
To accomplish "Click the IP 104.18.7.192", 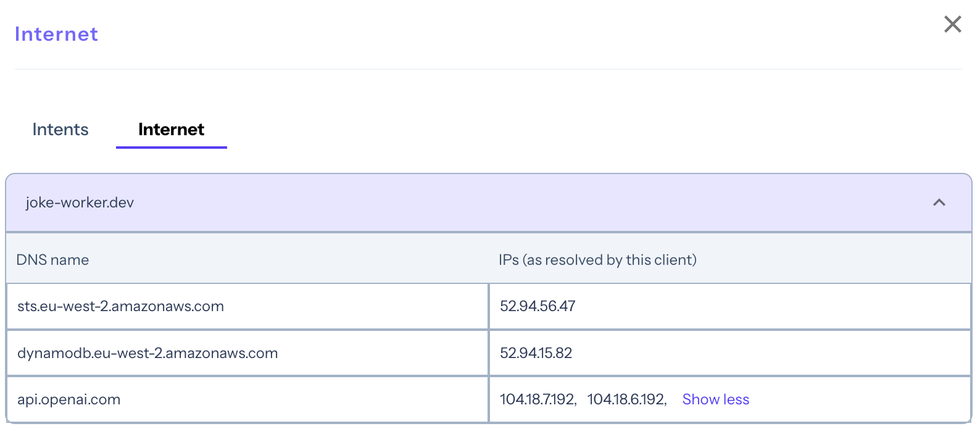I will click(x=538, y=399).
